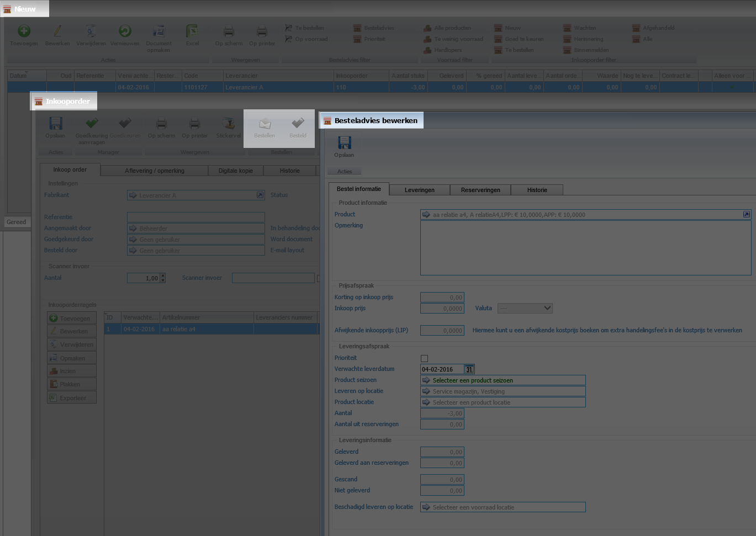Switch to the Reserveringen tab

(480, 190)
